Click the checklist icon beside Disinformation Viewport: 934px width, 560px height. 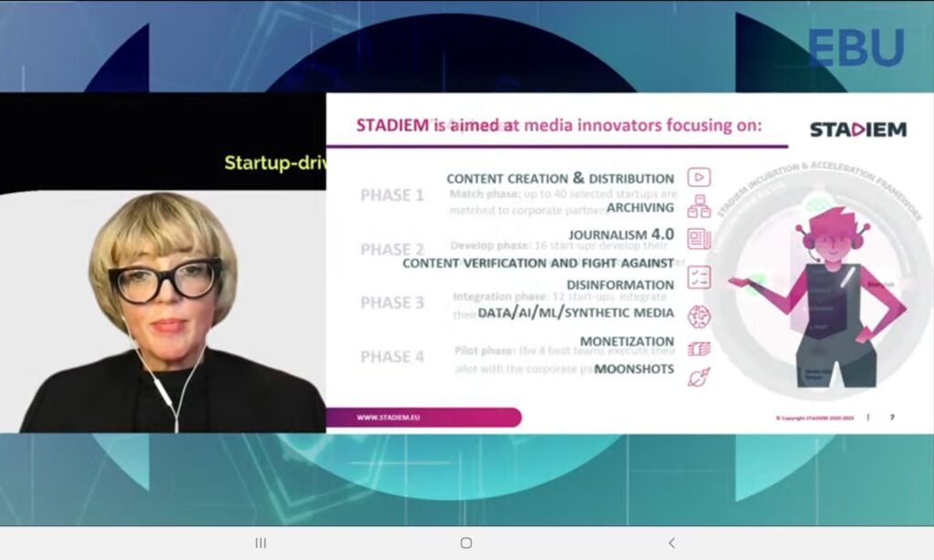click(x=699, y=277)
